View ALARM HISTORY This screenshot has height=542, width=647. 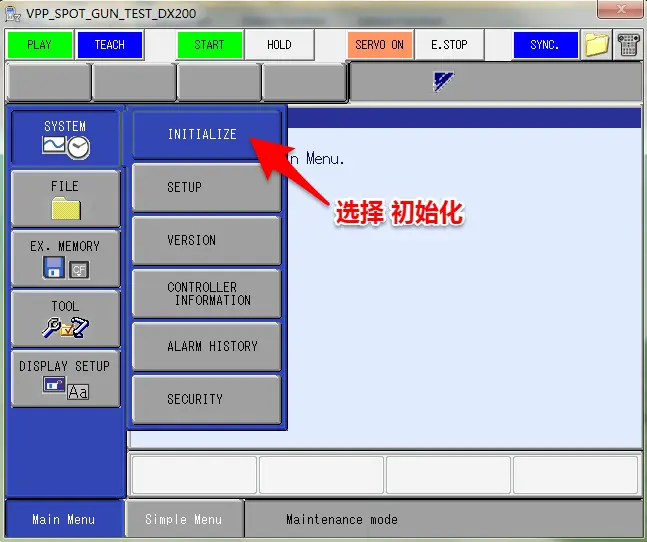coord(206,346)
